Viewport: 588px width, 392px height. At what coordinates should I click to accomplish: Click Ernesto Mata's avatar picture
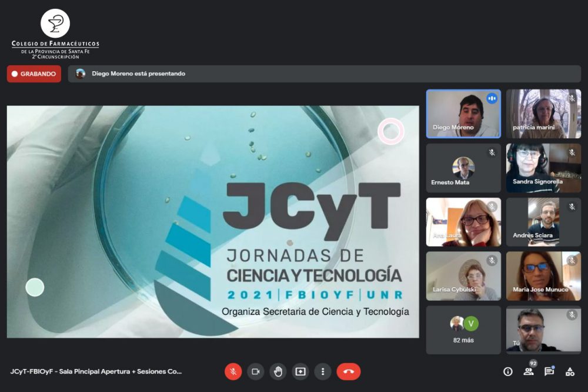coord(463,168)
